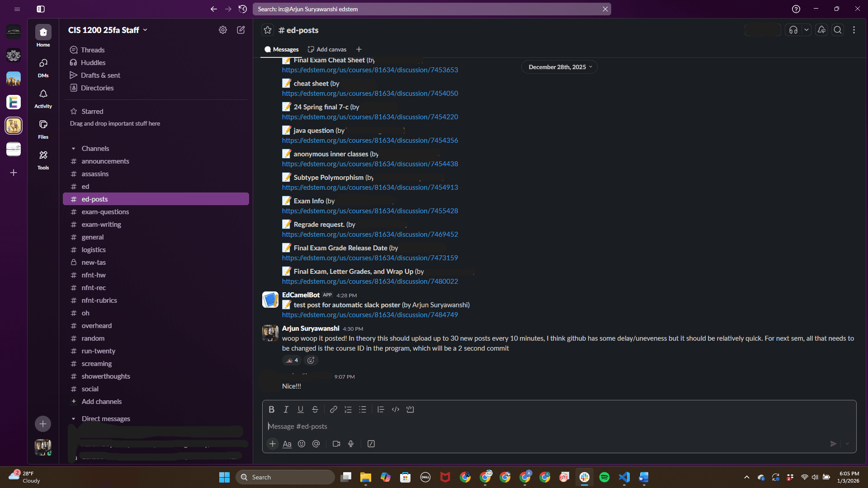The image size is (868, 488).
Task: Insert a link using link icon
Action: 334,409
